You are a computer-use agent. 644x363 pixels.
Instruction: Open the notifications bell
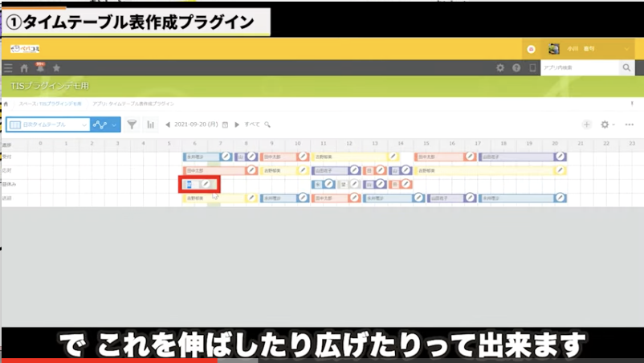coord(39,68)
